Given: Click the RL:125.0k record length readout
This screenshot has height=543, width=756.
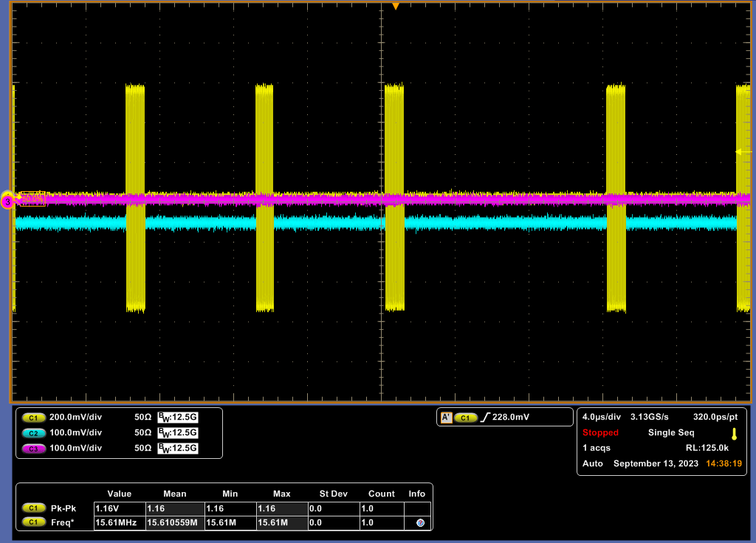Looking at the screenshot, I should 707,448.
